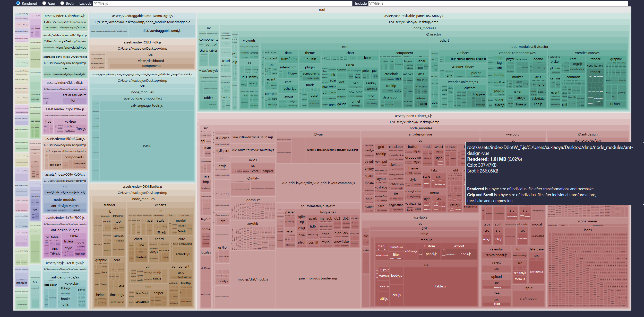Switch to Brotli size option
Image resolution: width=644 pixels, height=317 pixels.
coord(62,3)
